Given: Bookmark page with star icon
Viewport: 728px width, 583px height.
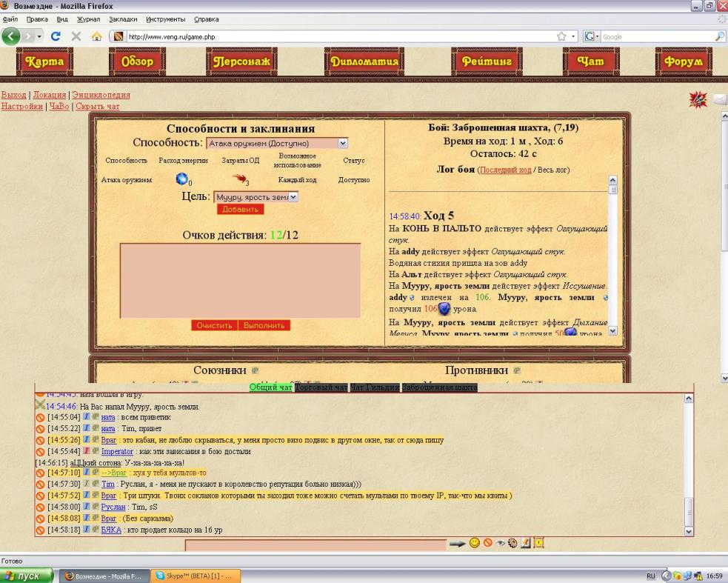Looking at the screenshot, I should pos(561,36).
